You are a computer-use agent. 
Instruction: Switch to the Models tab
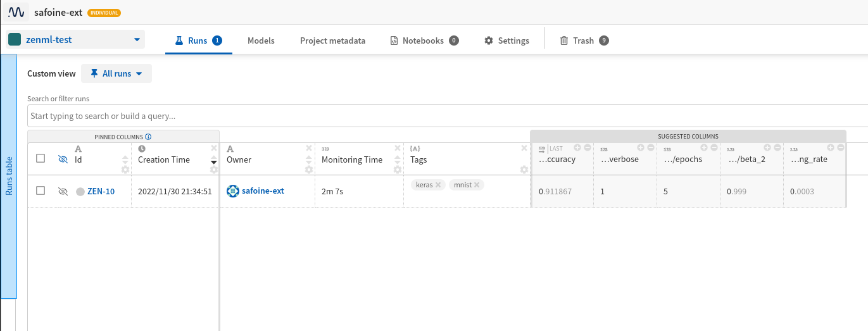[261, 41]
